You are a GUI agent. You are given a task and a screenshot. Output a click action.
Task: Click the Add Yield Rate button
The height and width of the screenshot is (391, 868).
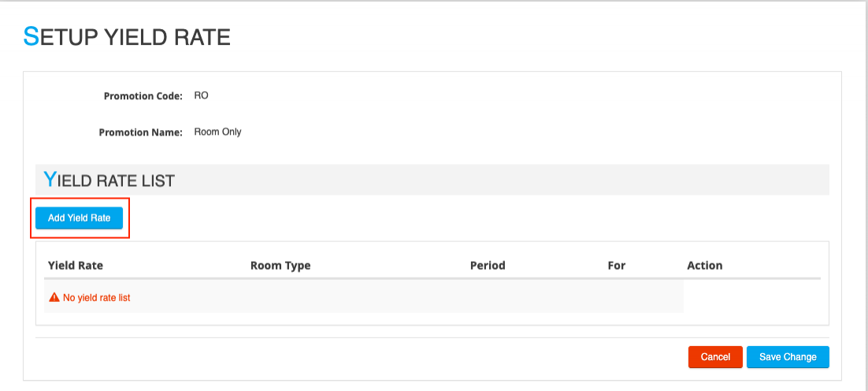click(x=79, y=218)
